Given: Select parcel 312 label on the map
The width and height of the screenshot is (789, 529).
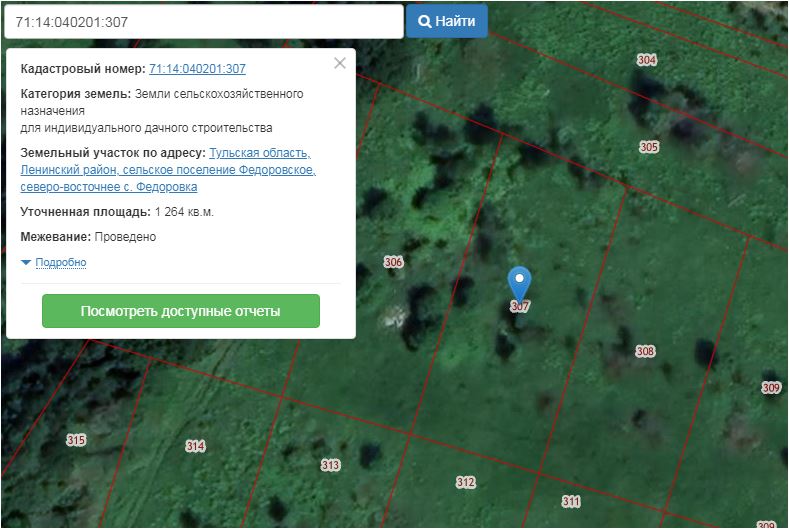Looking at the screenshot, I should click(x=465, y=482).
